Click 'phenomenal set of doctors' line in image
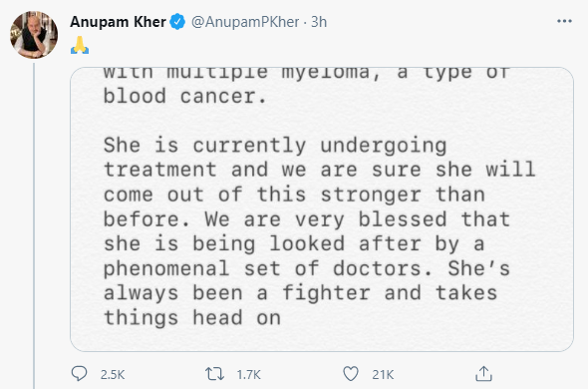588x389 pixels. pyautogui.click(x=267, y=269)
